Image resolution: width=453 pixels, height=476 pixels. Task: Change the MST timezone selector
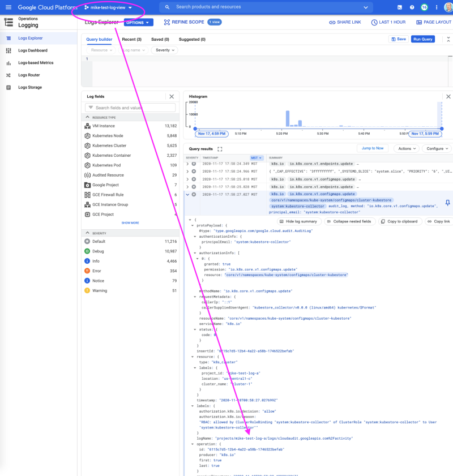point(256,158)
